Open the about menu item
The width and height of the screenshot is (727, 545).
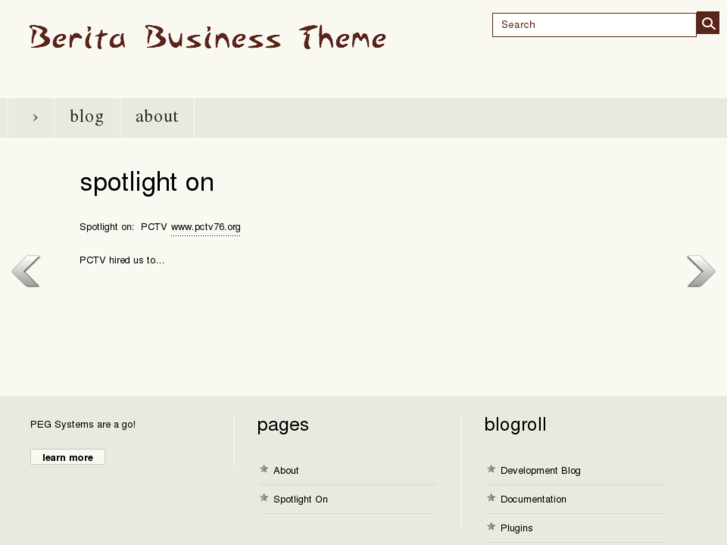(x=157, y=117)
